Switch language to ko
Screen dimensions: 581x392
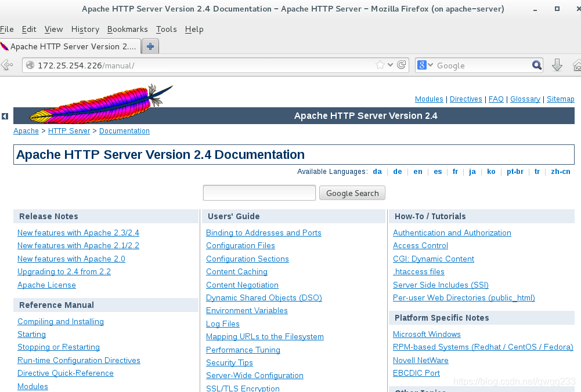pyautogui.click(x=491, y=172)
